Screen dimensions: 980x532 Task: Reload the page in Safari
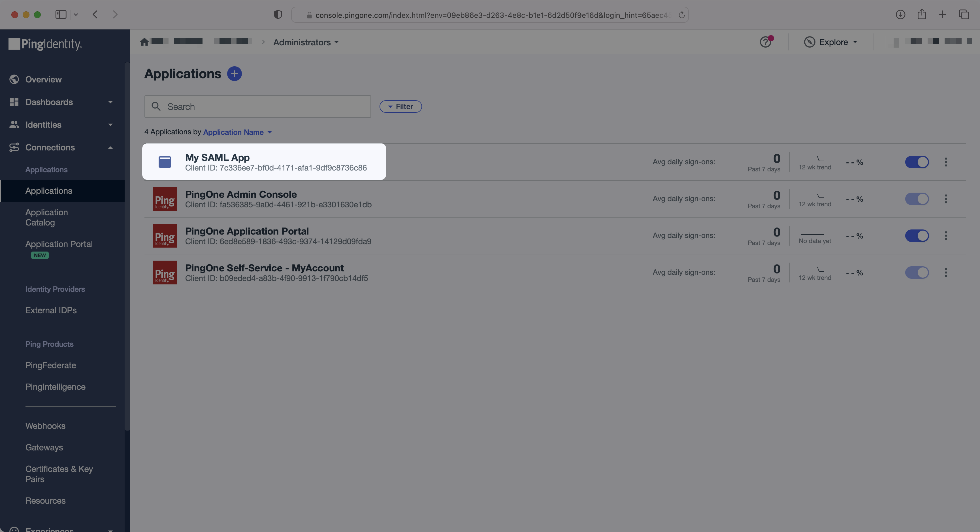tap(681, 15)
